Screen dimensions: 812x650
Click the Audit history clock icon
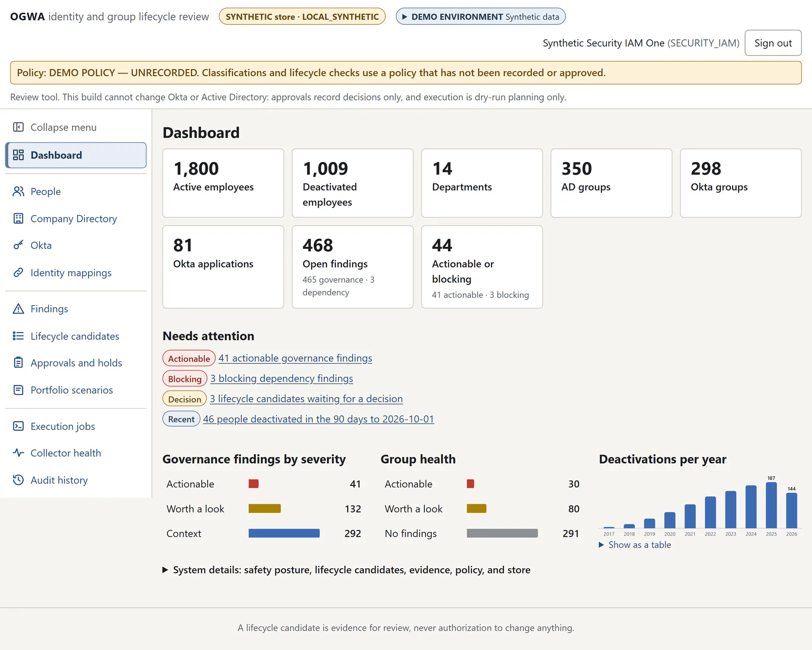(x=18, y=480)
